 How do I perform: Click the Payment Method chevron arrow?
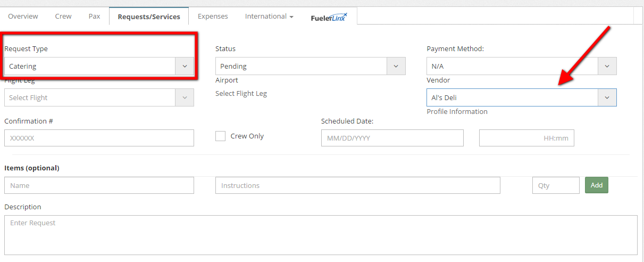tap(607, 66)
